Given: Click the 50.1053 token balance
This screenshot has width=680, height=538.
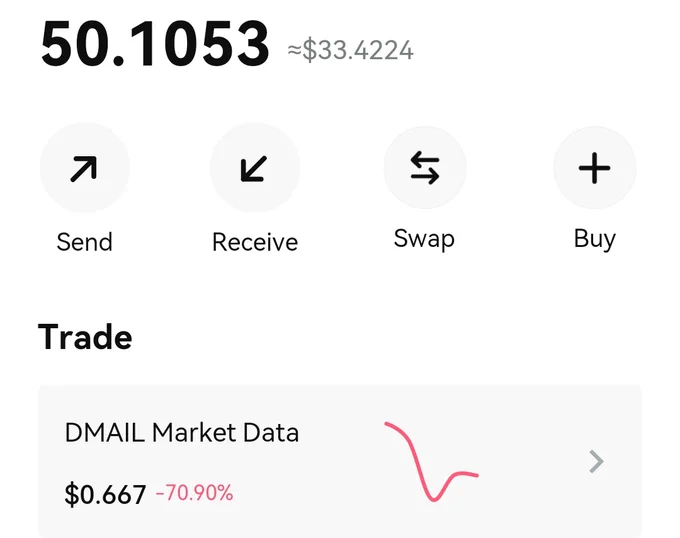Looking at the screenshot, I should [x=155, y=45].
